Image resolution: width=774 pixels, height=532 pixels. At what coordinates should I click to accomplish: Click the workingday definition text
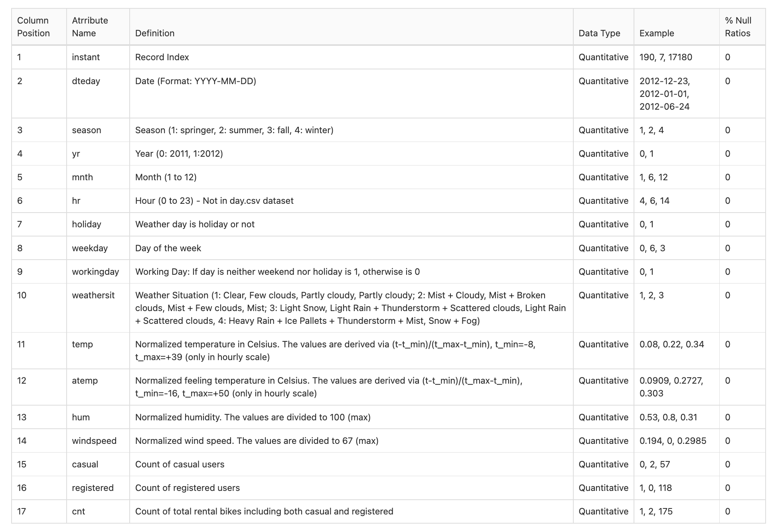click(277, 272)
